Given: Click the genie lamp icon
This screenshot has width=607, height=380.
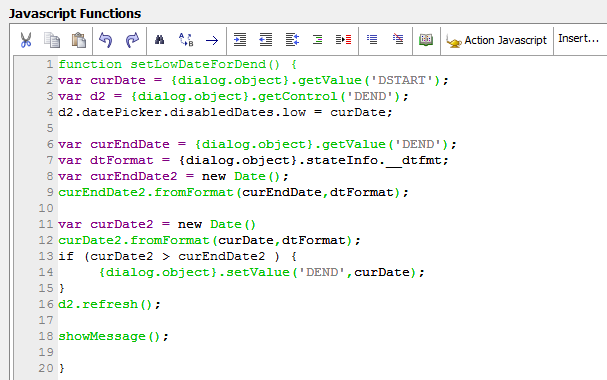Looking at the screenshot, I should pyautogui.click(x=454, y=41).
